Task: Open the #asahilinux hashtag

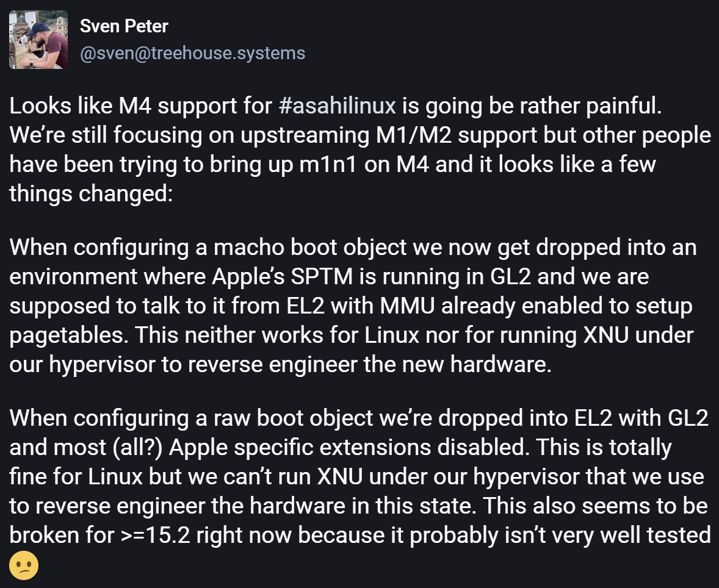Action: (x=337, y=106)
